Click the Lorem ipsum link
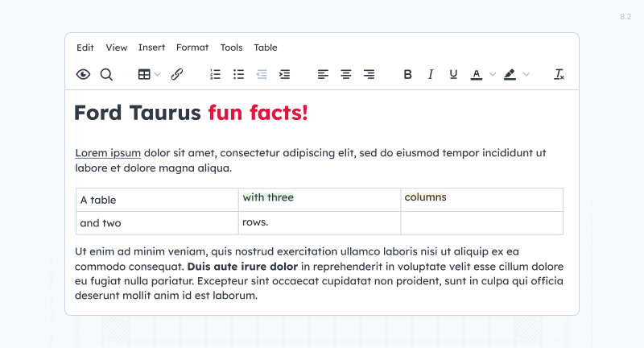 (108, 153)
